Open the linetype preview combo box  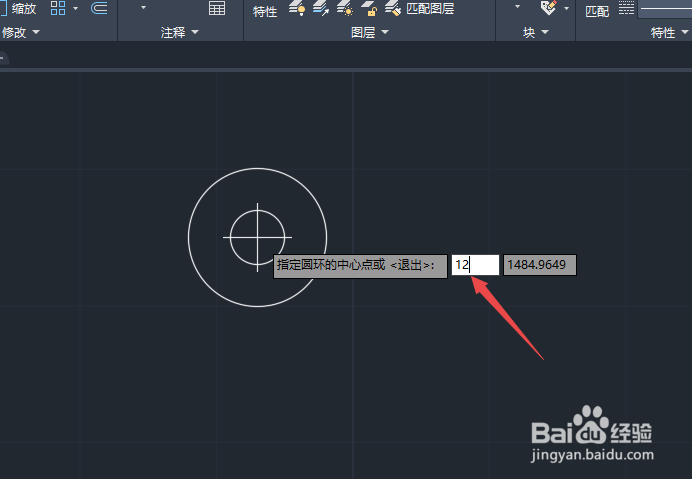point(665,9)
